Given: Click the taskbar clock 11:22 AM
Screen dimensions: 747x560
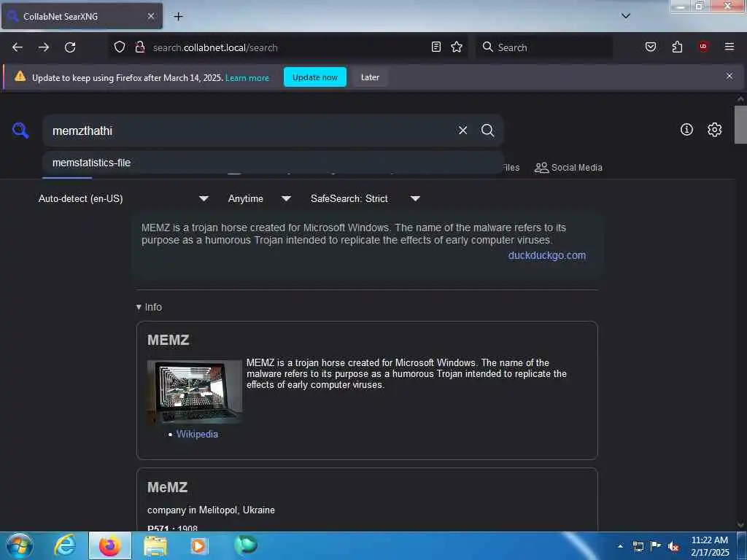Looking at the screenshot, I should point(710,546).
